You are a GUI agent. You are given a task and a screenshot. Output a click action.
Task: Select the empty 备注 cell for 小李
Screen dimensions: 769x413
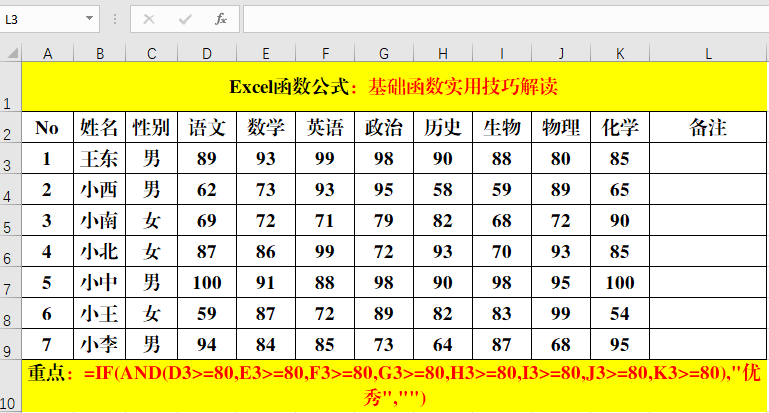[708, 344]
